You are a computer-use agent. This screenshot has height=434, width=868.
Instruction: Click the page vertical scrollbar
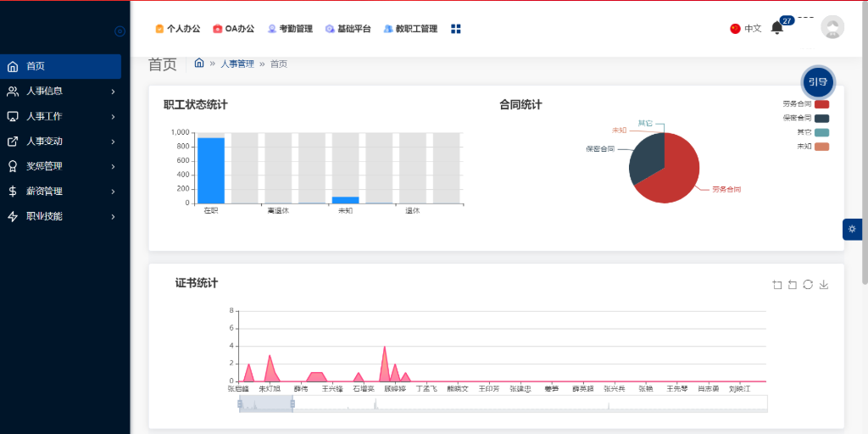[864, 144]
